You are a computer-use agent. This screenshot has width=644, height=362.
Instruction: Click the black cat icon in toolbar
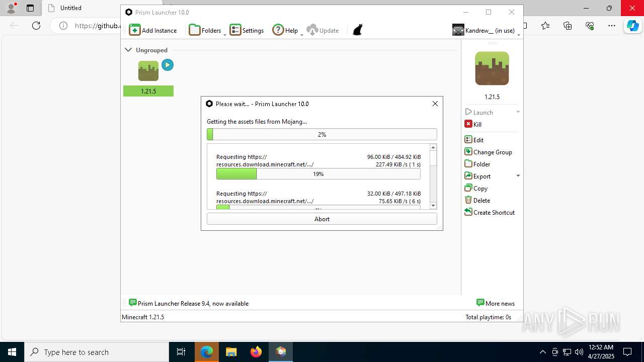[x=358, y=30]
